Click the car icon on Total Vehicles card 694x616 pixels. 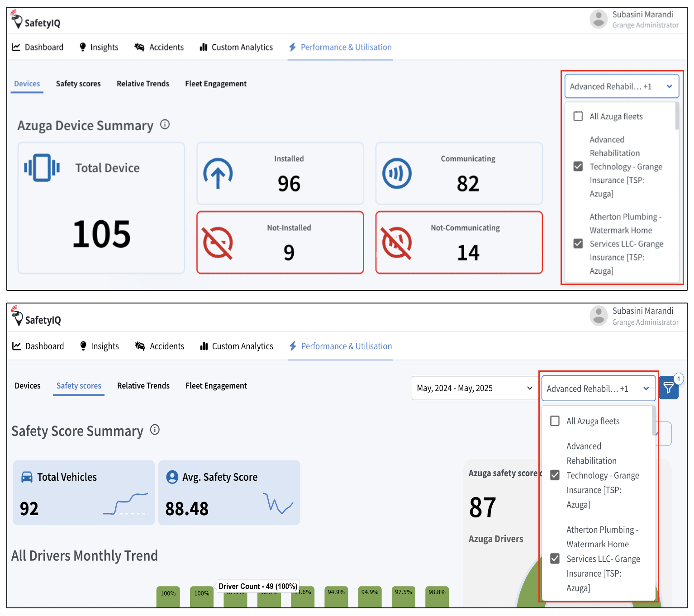click(x=27, y=477)
